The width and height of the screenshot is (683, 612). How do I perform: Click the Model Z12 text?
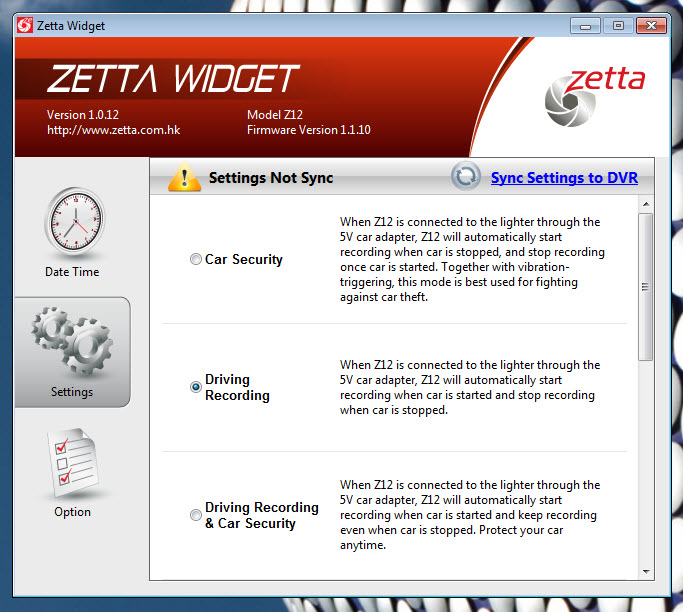point(275,115)
